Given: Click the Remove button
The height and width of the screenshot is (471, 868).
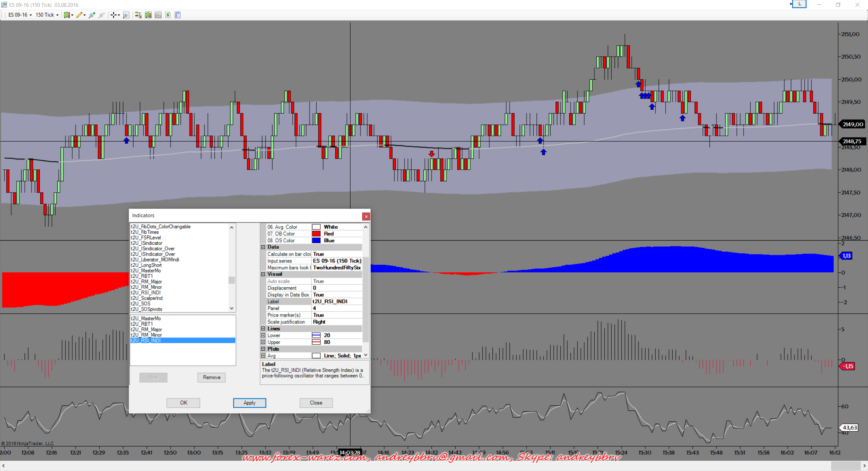Looking at the screenshot, I should (212, 377).
